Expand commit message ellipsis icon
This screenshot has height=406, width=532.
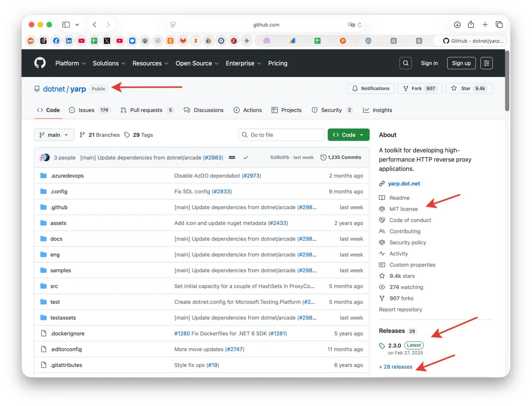[232, 158]
